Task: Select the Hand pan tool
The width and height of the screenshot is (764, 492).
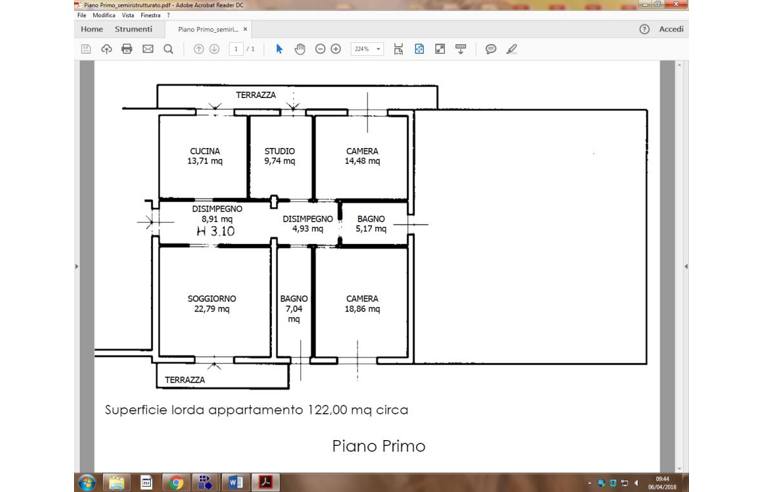Action: 300,49
